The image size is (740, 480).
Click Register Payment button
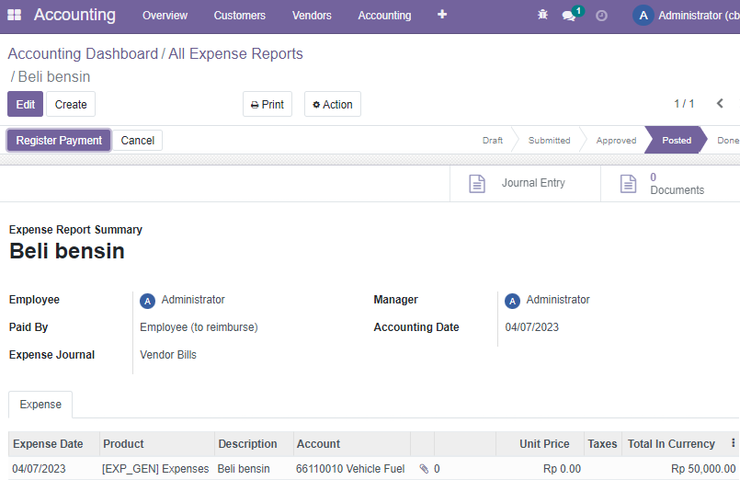coord(59,140)
